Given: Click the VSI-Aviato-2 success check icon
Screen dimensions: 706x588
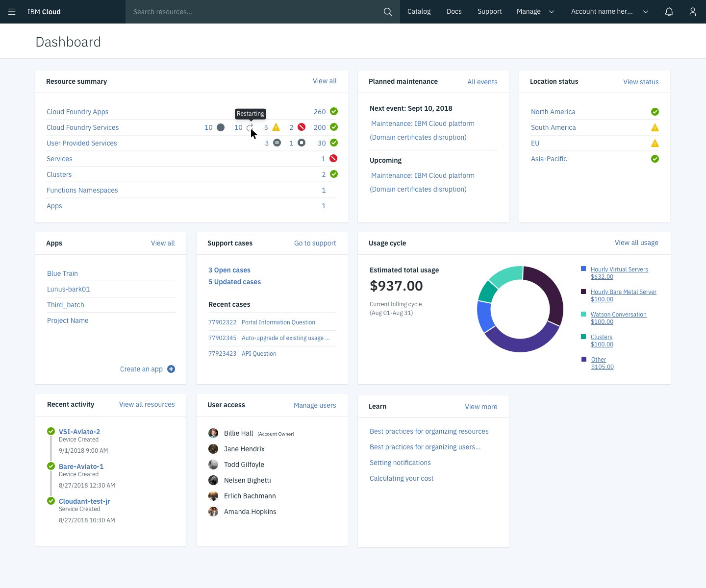Looking at the screenshot, I should 51,431.
